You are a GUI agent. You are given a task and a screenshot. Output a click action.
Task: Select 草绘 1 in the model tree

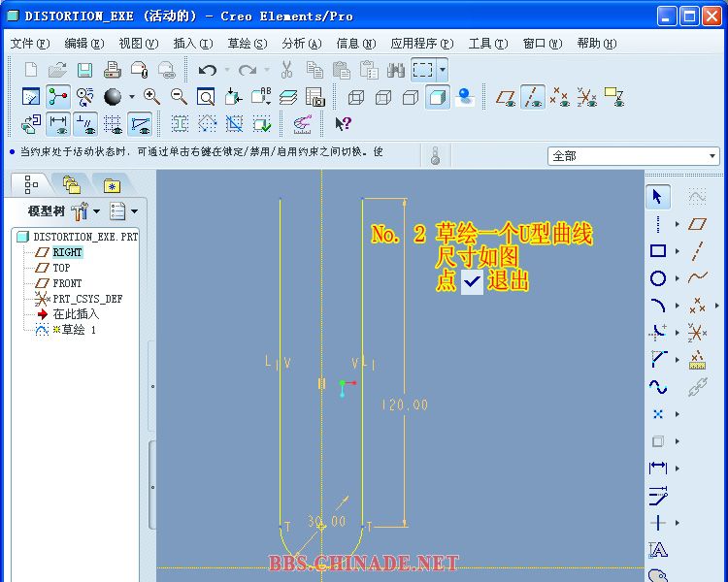[80, 330]
